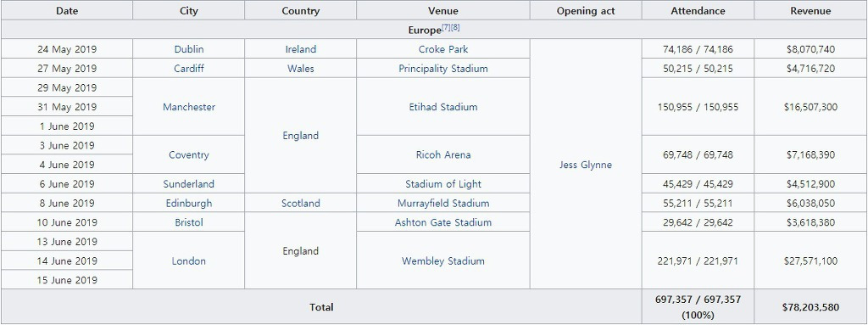
Task: Open the Ricoh Arena link
Action: click(442, 154)
